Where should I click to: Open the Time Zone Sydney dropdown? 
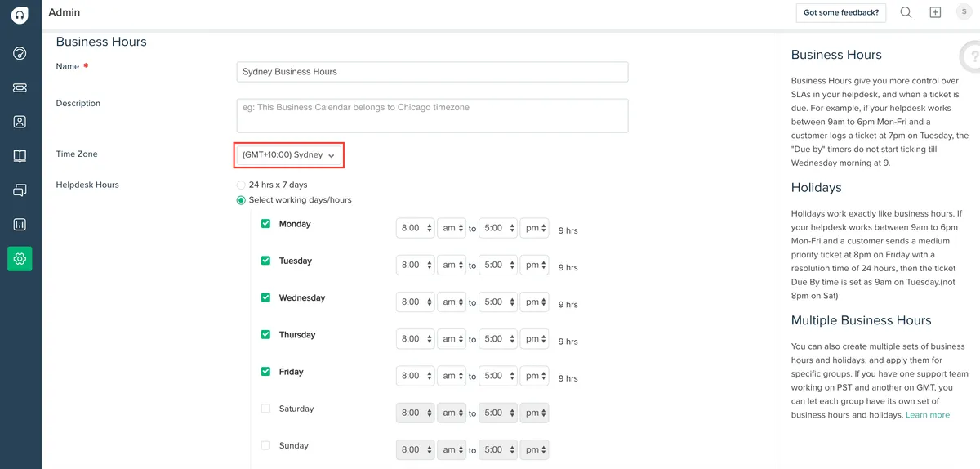pyautogui.click(x=289, y=155)
